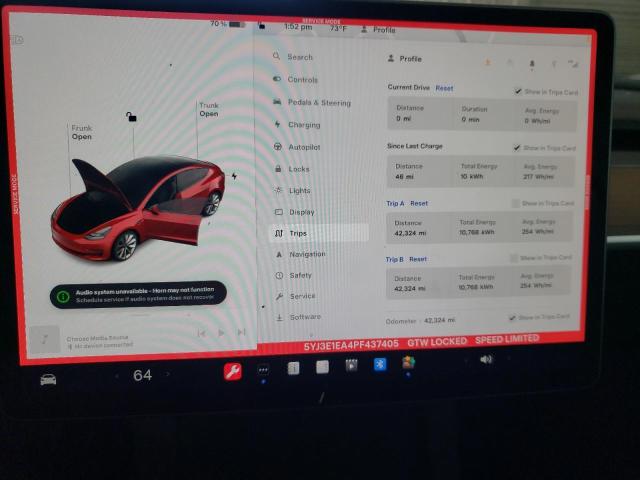Tap the Audio system unavailable notification
Screen dimensions: 640x480
[138, 294]
